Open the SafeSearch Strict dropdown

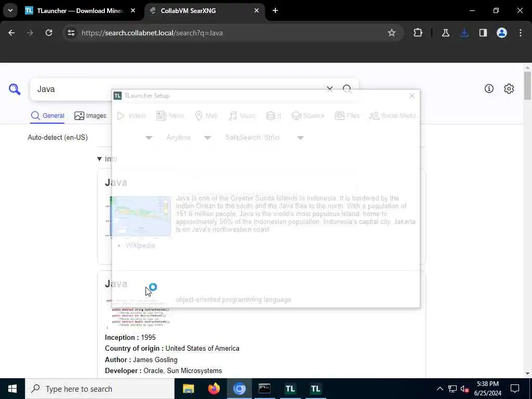264,137
